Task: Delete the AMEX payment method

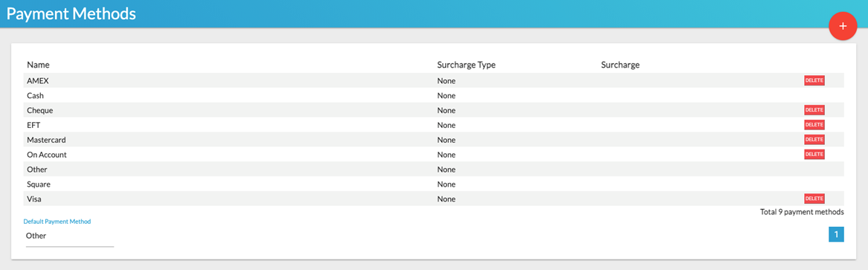Action: 814,80
